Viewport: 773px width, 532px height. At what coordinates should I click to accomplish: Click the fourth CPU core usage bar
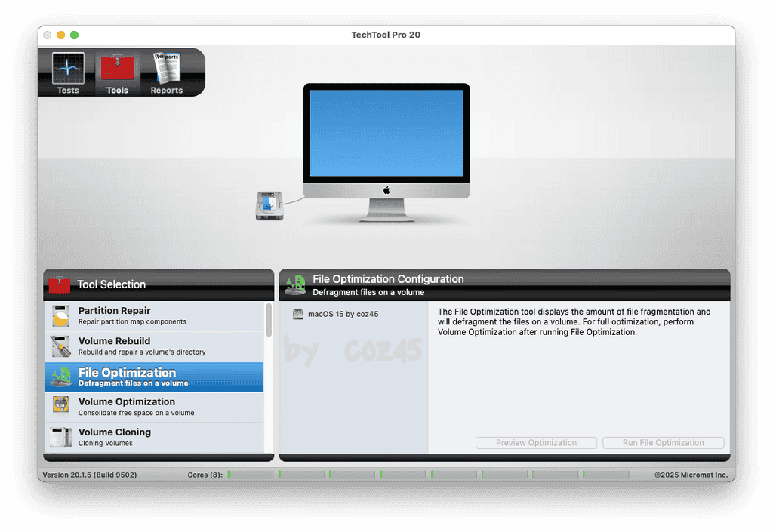point(402,475)
